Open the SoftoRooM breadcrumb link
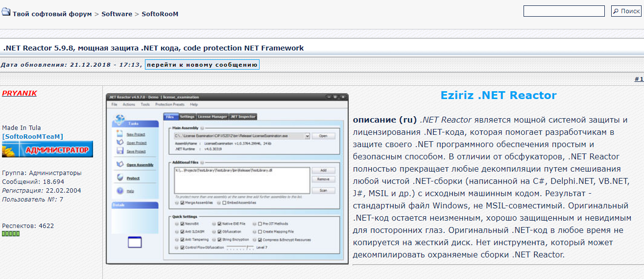 click(x=160, y=14)
